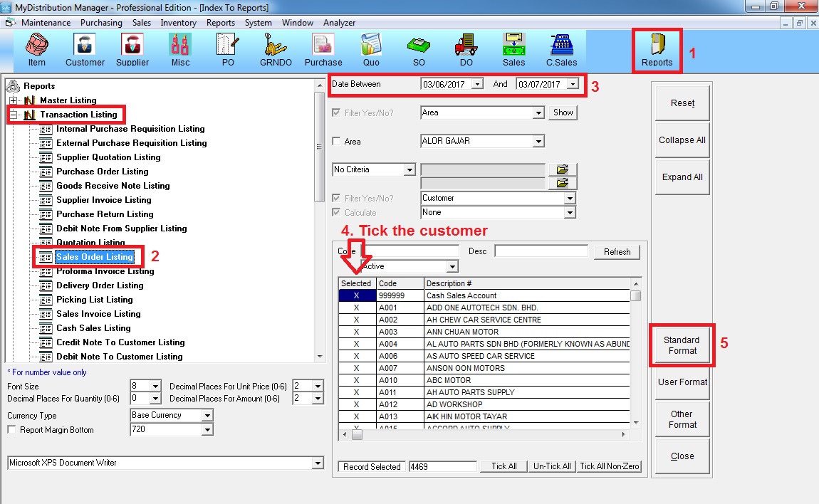Open the C.Sales cash register icon
This screenshot has width=819, height=504.
point(561,50)
